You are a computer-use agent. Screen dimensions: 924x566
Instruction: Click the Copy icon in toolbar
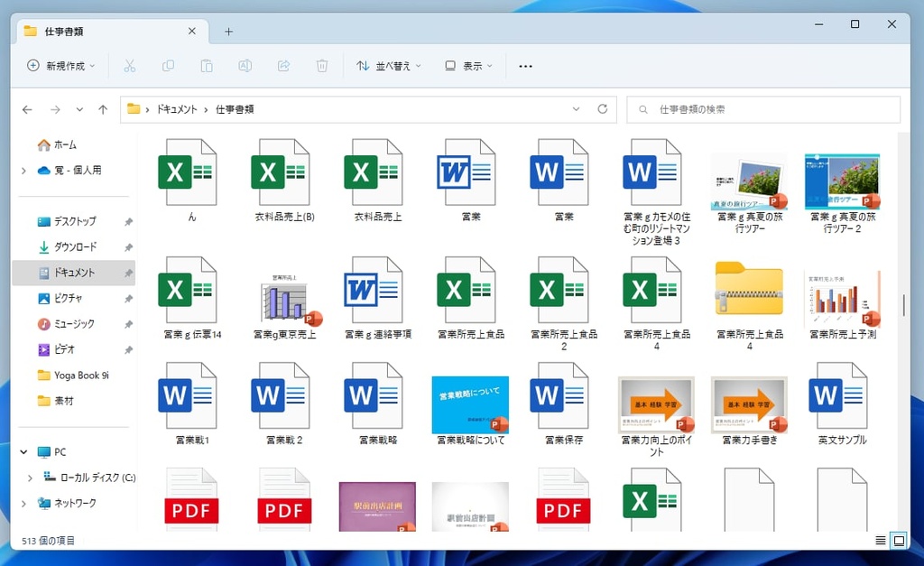coord(168,66)
